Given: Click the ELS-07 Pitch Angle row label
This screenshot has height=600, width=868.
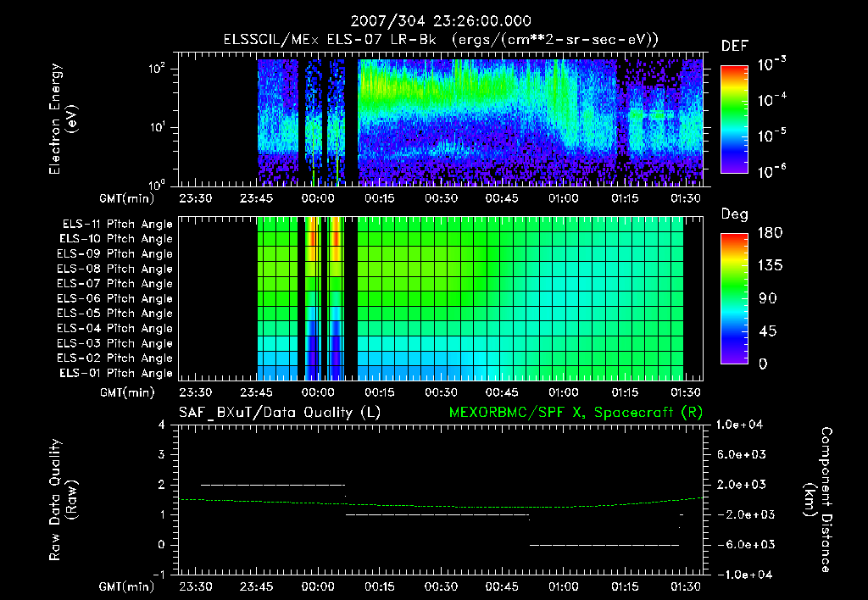Looking at the screenshot, I should coord(114,283).
